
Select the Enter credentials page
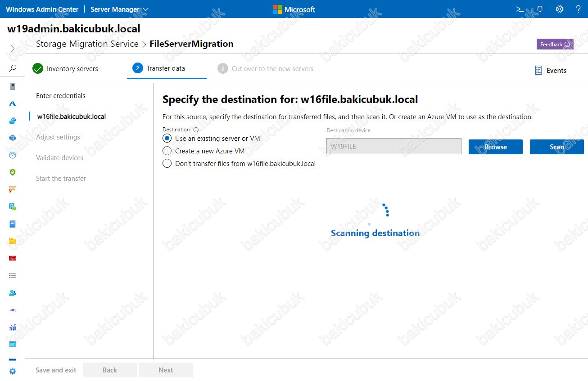pyautogui.click(x=61, y=96)
